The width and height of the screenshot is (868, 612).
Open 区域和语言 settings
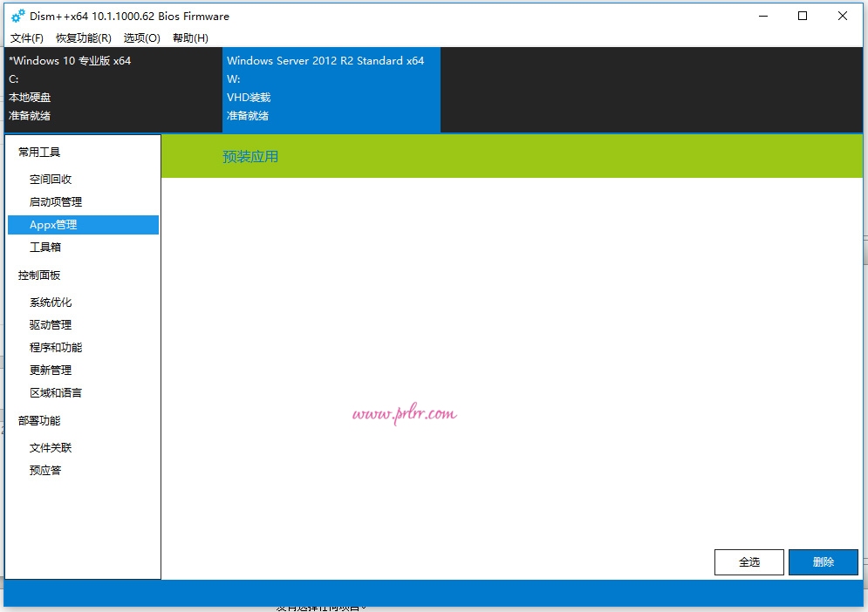coord(56,392)
